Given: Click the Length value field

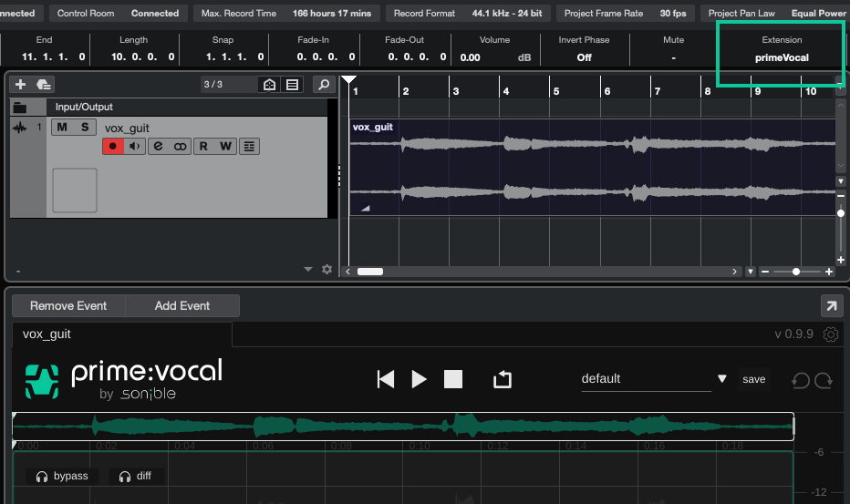Looking at the screenshot, I should [142, 57].
